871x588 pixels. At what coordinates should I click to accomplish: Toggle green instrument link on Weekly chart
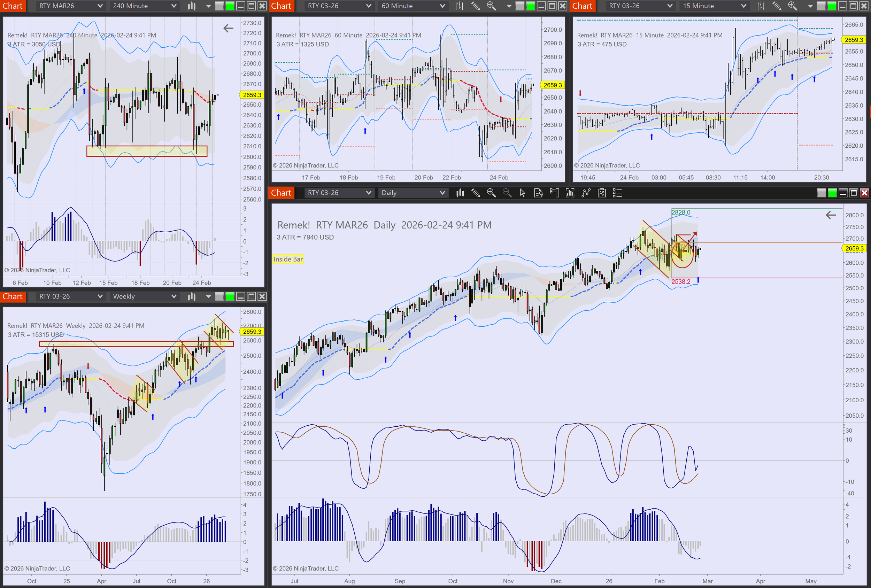[x=230, y=297]
